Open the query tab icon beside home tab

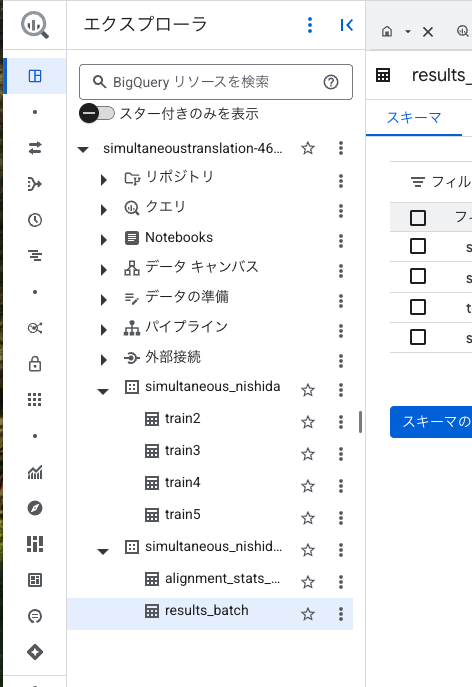463,32
